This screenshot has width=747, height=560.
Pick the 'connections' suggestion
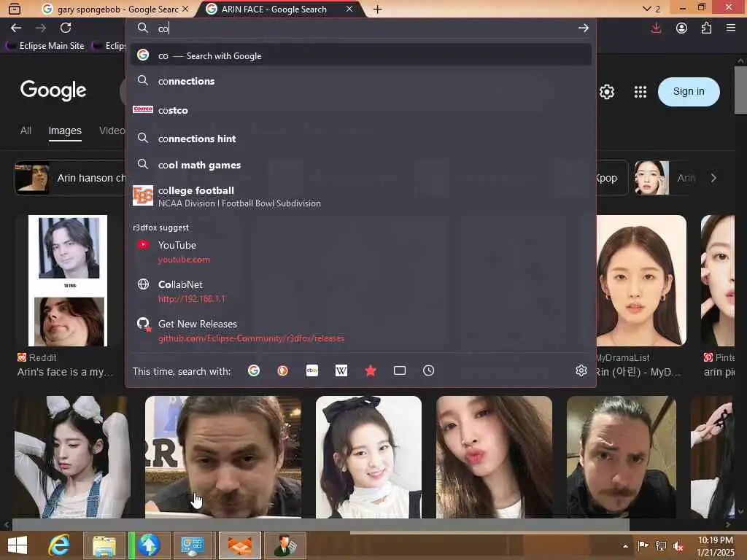click(x=361, y=81)
